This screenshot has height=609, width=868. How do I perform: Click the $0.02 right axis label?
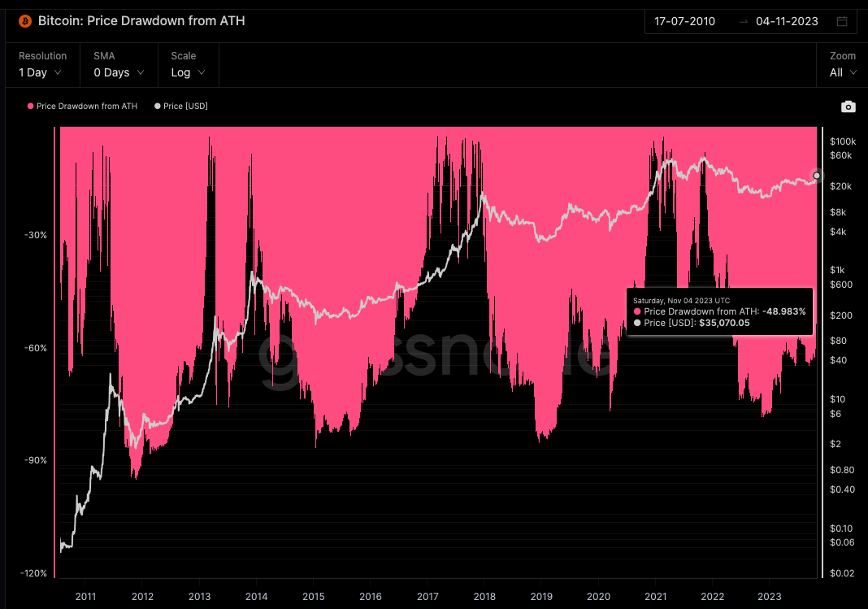click(842, 573)
